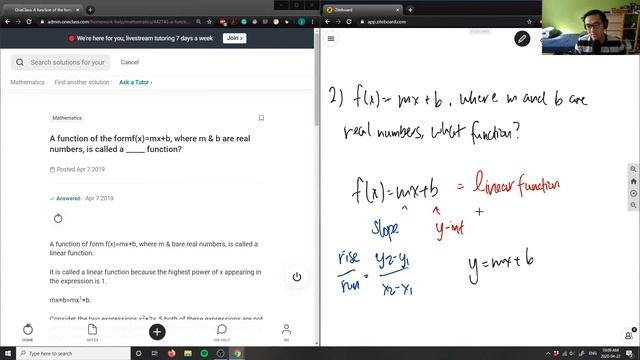Click Ziteboard target center icon

(x=633, y=193)
